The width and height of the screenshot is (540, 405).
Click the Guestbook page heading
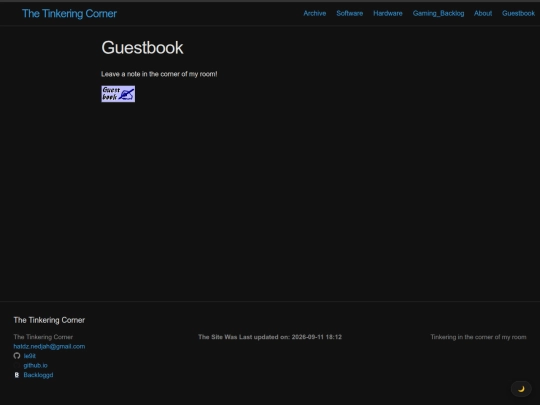(x=142, y=48)
